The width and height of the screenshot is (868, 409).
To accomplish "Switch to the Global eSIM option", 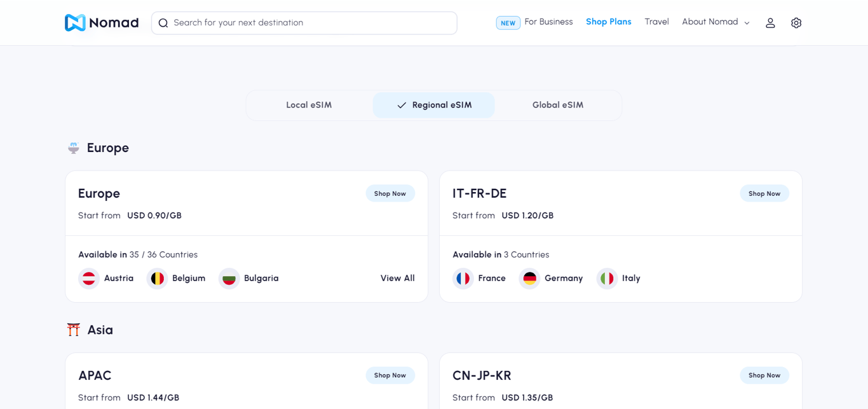I will click(558, 106).
